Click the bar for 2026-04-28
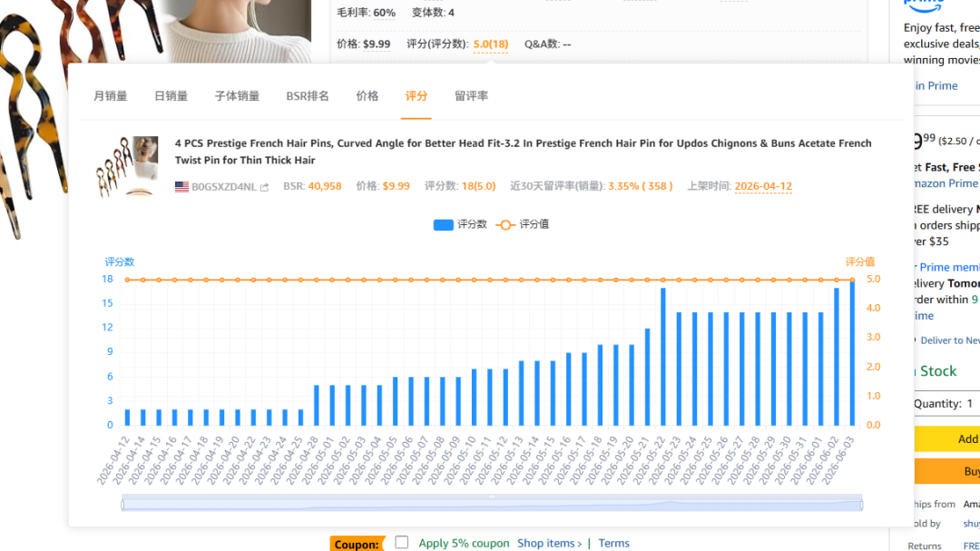 click(317, 405)
